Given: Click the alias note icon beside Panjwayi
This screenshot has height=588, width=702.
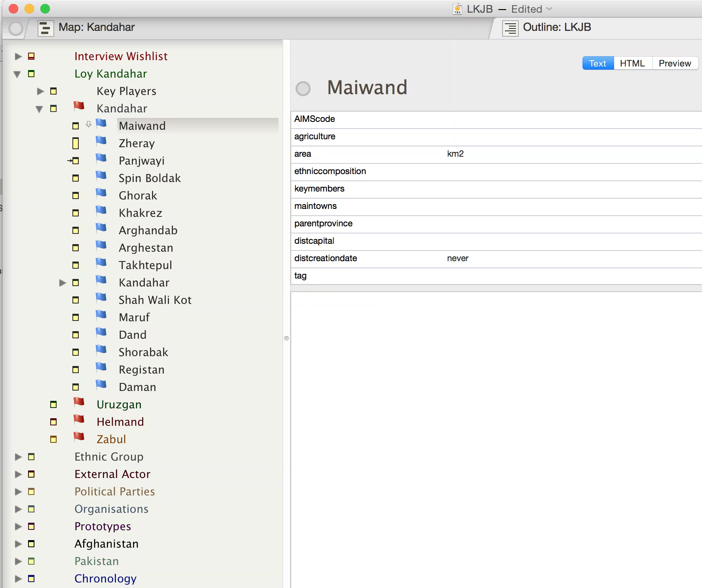Looking at the screenshot, I should point(74,161).
